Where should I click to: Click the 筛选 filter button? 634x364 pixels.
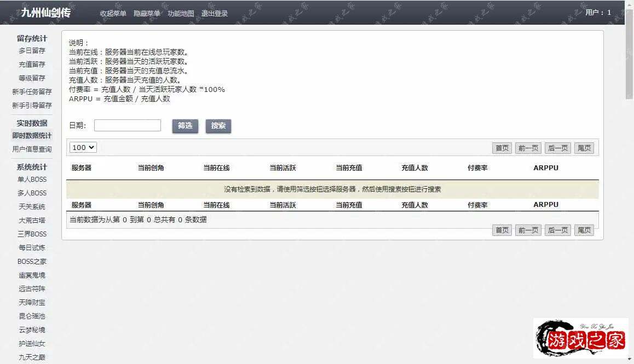[185, 126]
